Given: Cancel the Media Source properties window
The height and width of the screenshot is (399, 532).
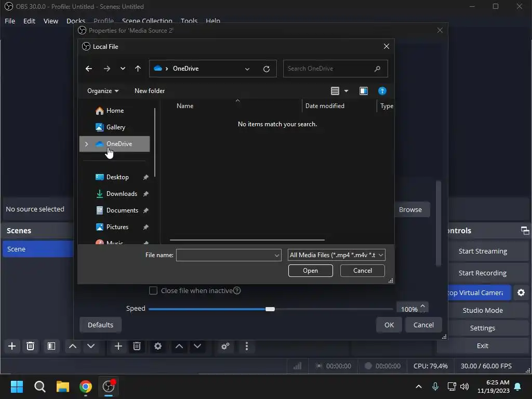Looking at the screenshot, I should pyautogui.click(x=423, y=325).
